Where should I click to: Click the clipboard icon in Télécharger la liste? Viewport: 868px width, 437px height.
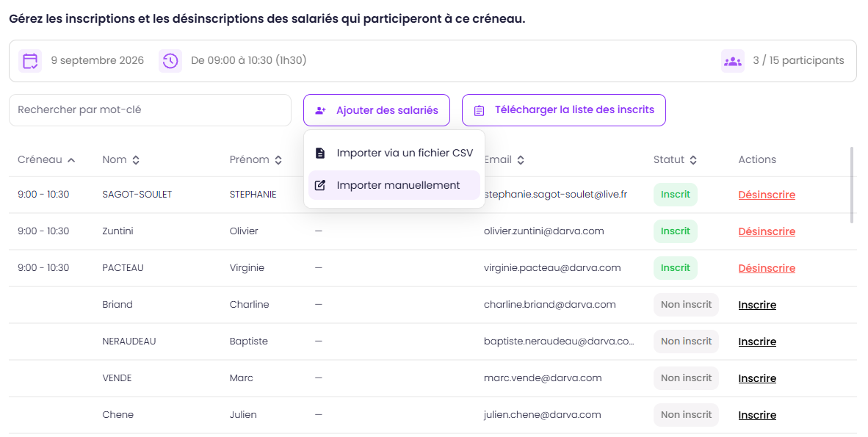[480, 111]
